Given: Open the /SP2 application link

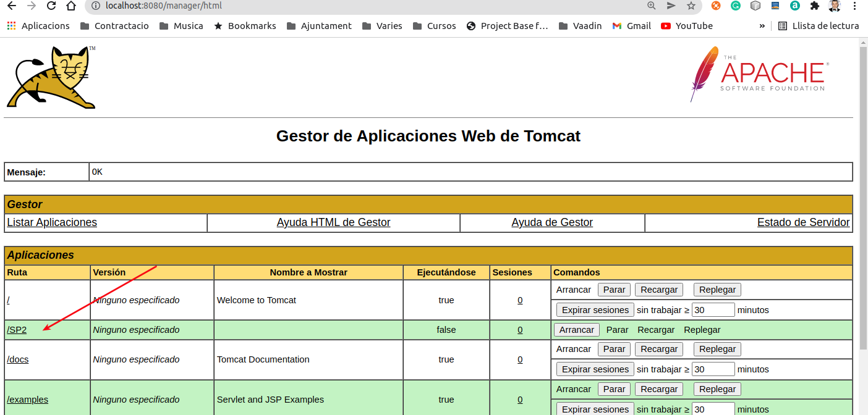Looking at the screenshot, I should click(x=17, y=330).
